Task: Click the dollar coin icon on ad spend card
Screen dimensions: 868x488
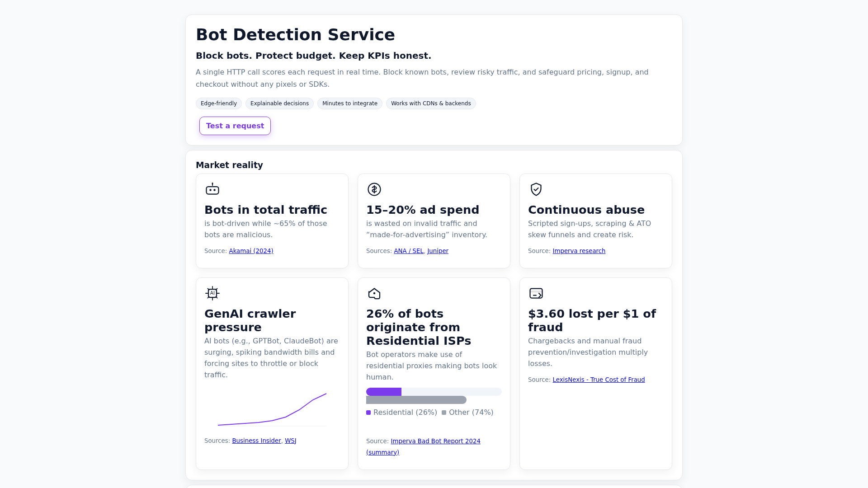Action: tap(374, 189)
